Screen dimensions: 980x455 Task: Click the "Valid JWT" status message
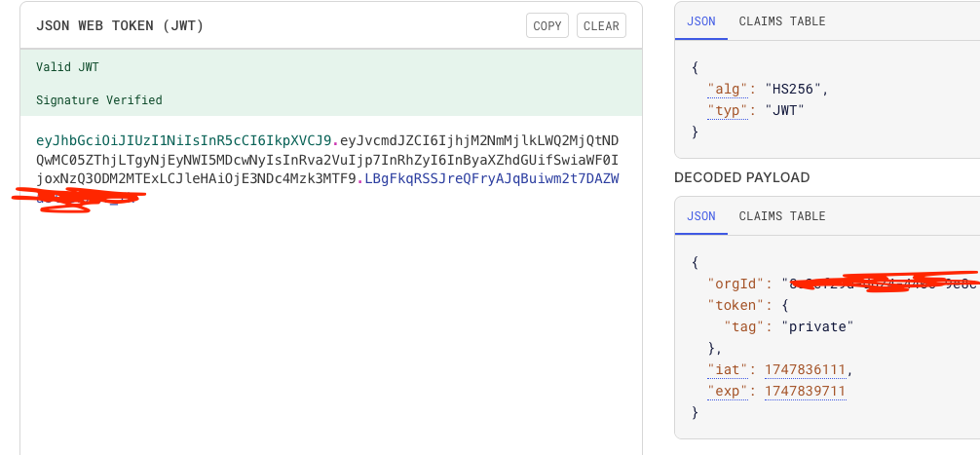67,67
